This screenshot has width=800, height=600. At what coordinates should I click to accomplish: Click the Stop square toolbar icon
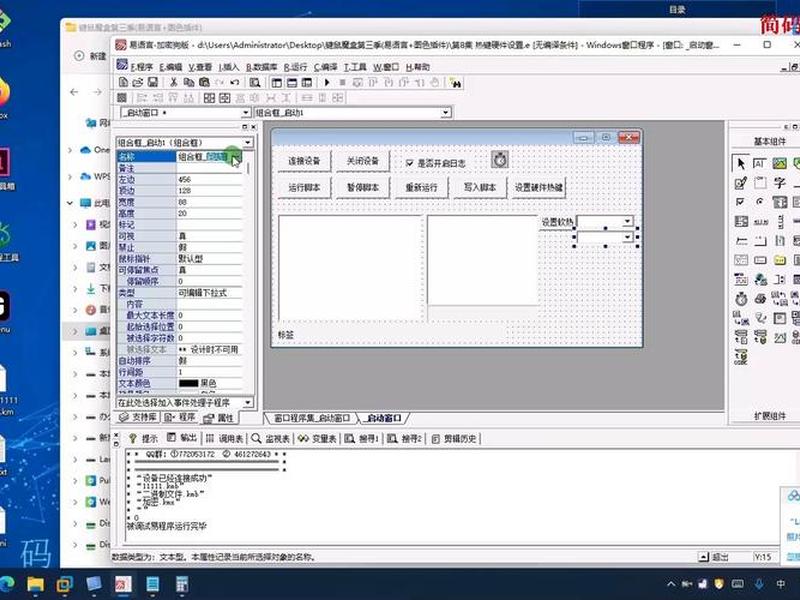click(342, 82)
